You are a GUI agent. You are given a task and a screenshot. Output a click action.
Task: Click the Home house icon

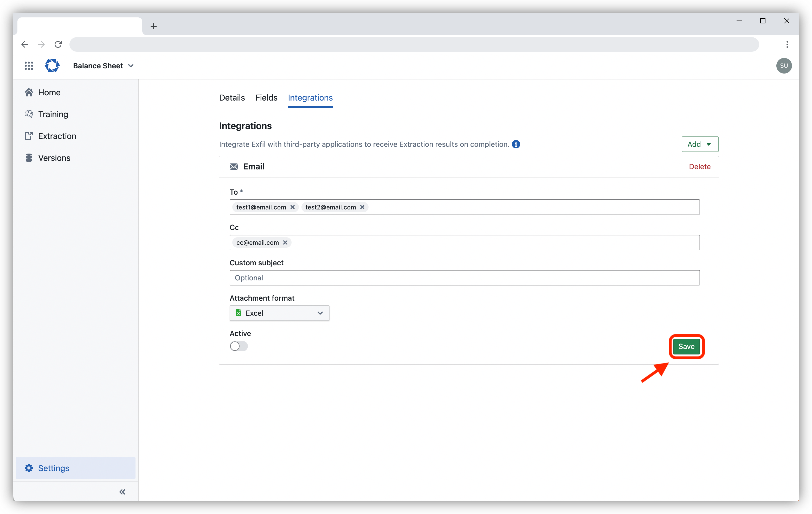pyautogui.click(x=29, y=92)
